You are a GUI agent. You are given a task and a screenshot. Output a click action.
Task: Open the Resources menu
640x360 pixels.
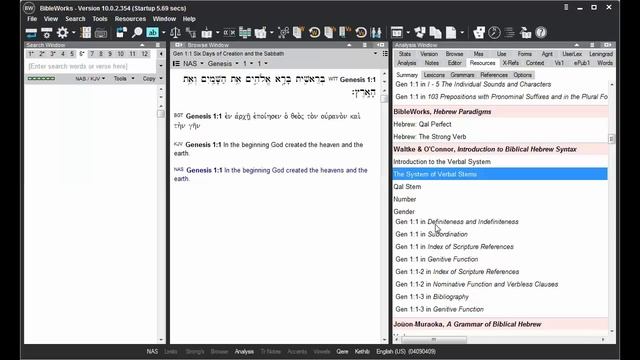(x=130, y=19)
